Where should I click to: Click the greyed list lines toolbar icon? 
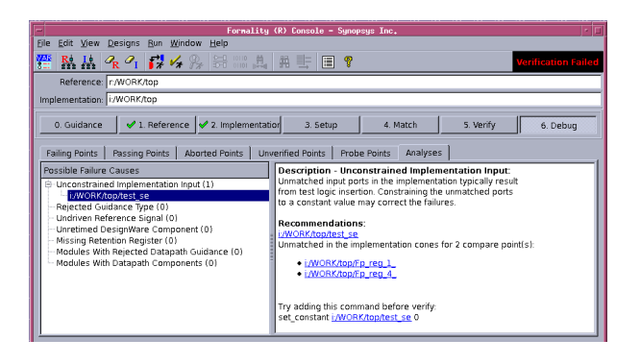(304, 62)
